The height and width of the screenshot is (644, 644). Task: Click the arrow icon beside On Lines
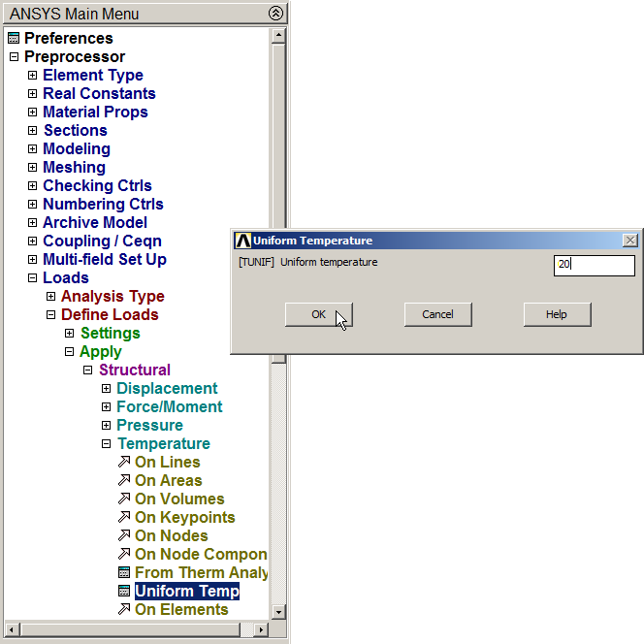click(123, 463)
